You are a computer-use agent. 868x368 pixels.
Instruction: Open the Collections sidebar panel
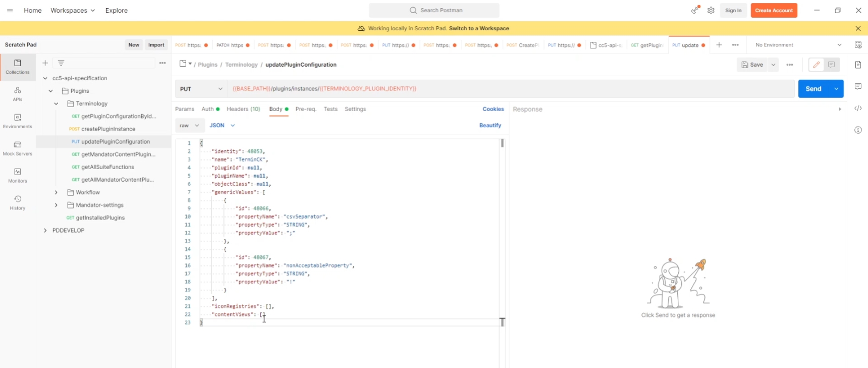[x=18, y=67]
